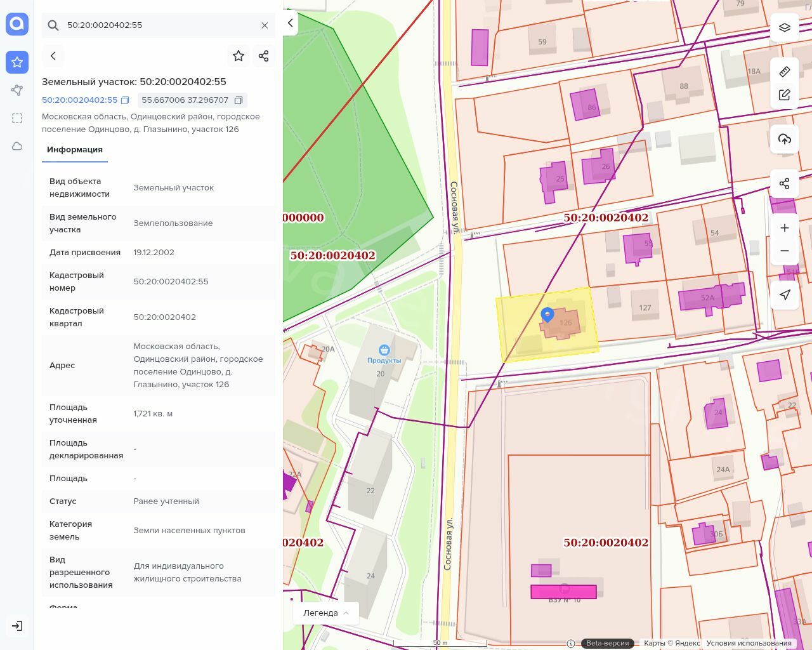
Task: Open the favorites star in left sidebar
Action: pos(17,62)
